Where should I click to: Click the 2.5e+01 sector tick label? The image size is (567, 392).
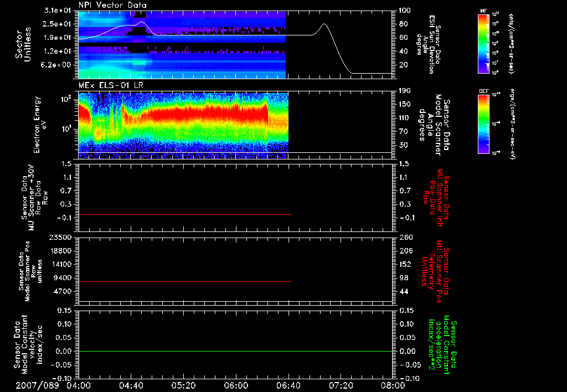coord(58,24)
